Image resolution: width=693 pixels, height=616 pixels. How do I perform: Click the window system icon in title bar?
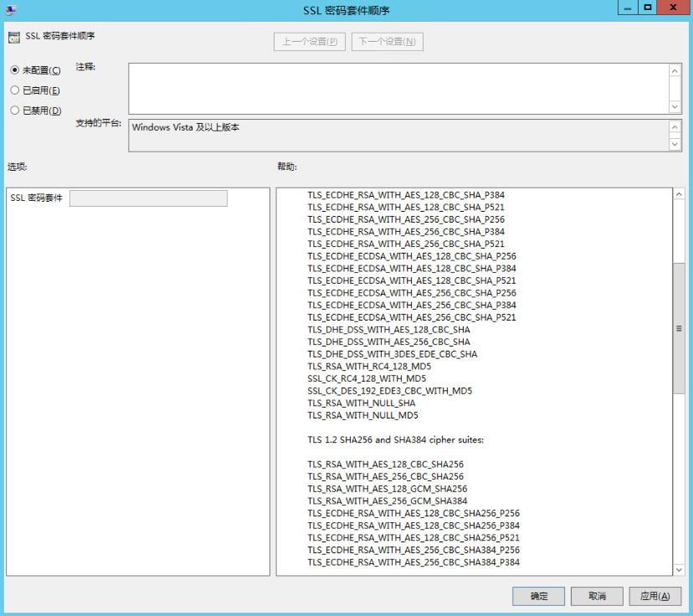(11, 9)
